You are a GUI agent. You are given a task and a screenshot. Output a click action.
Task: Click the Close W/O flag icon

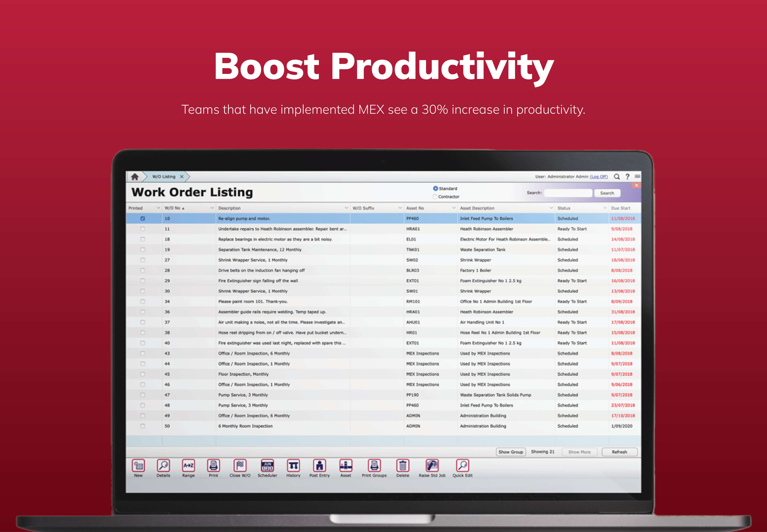tap(240, 466)
